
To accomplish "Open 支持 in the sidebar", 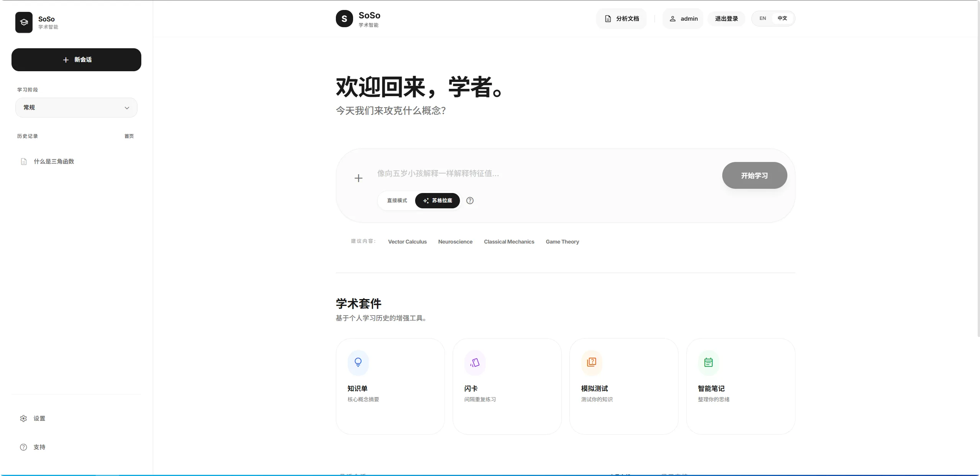I will pos(76,447).
